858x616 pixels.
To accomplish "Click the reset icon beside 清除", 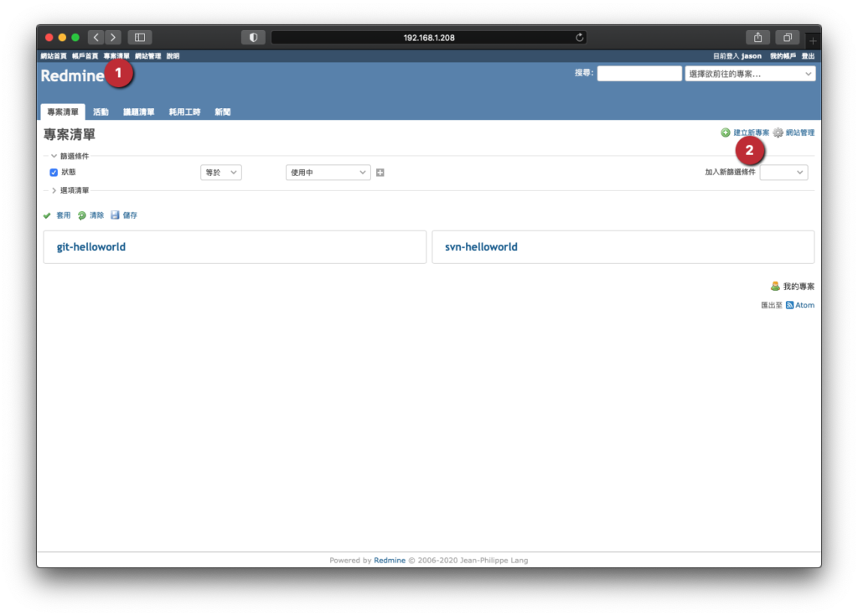I will tap(81, 215).
